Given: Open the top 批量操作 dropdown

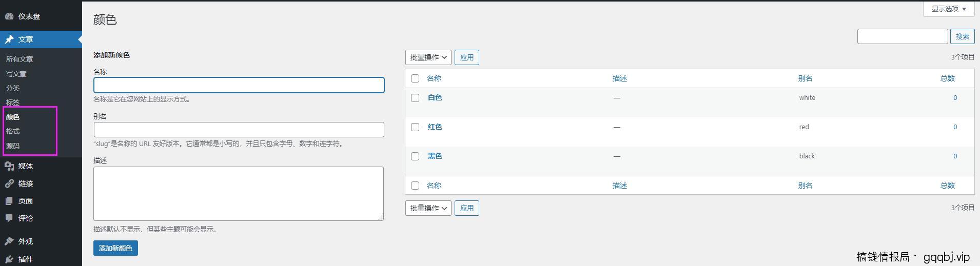Looking at the screenshot, I should click(x=428, y=57).
